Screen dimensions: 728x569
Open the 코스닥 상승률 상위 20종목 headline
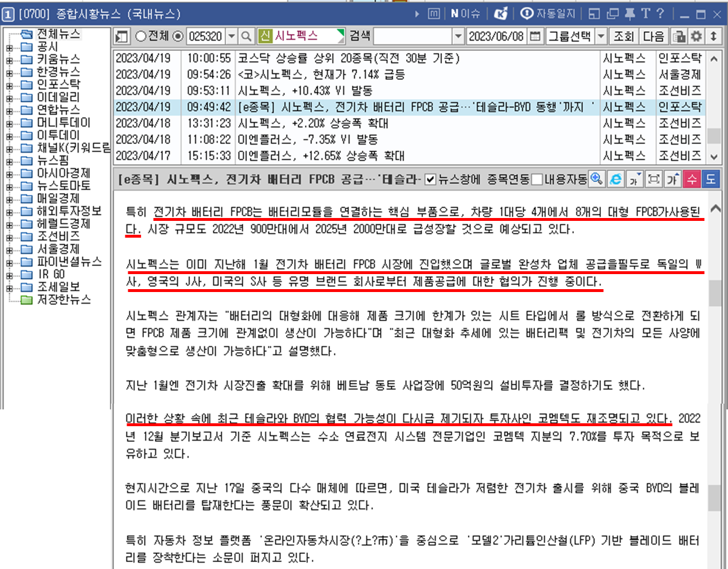[x=349, y=58]
